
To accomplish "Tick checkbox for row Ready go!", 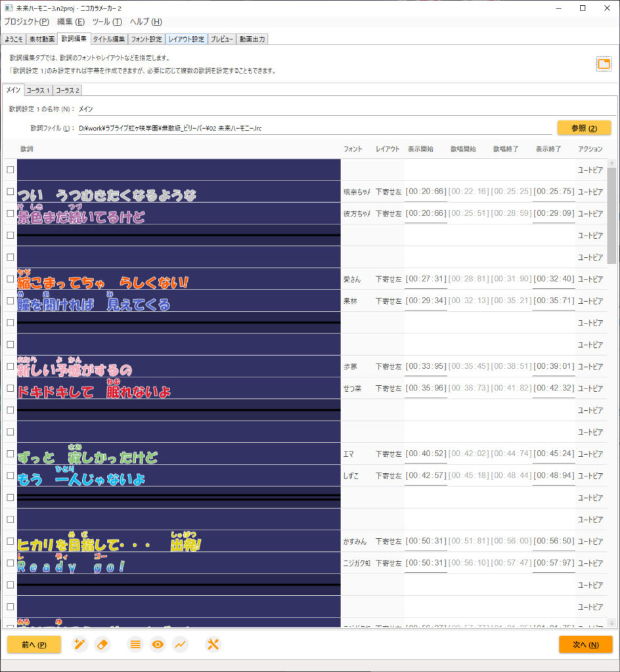I will click(x=11, y=563).
